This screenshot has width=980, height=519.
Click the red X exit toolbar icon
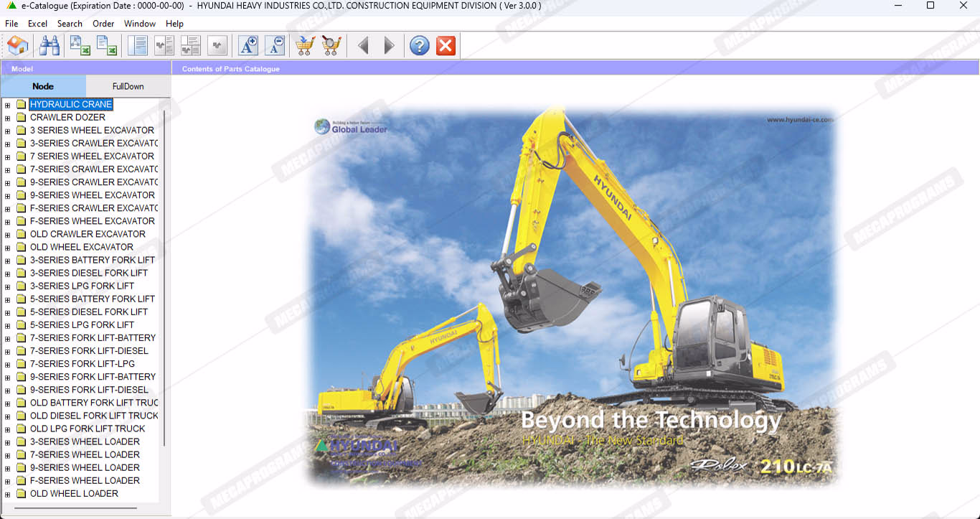446,46
